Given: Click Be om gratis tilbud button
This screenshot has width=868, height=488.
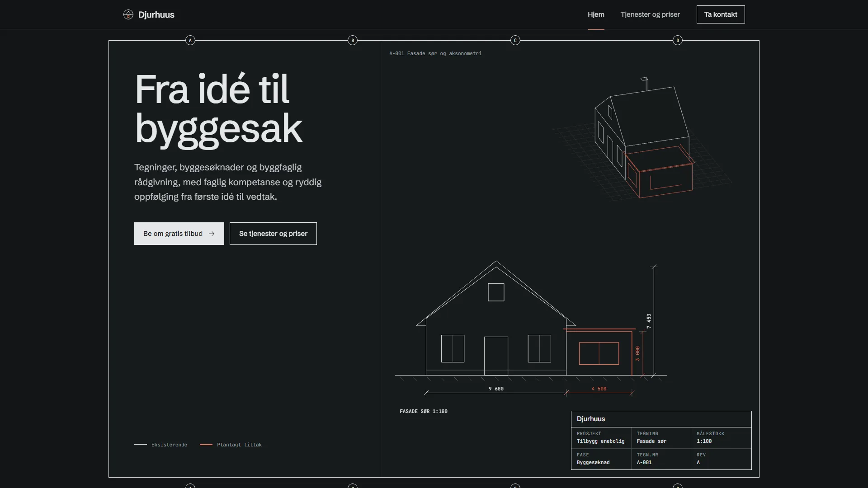Looking at the screenshot, I should [179, 234].
